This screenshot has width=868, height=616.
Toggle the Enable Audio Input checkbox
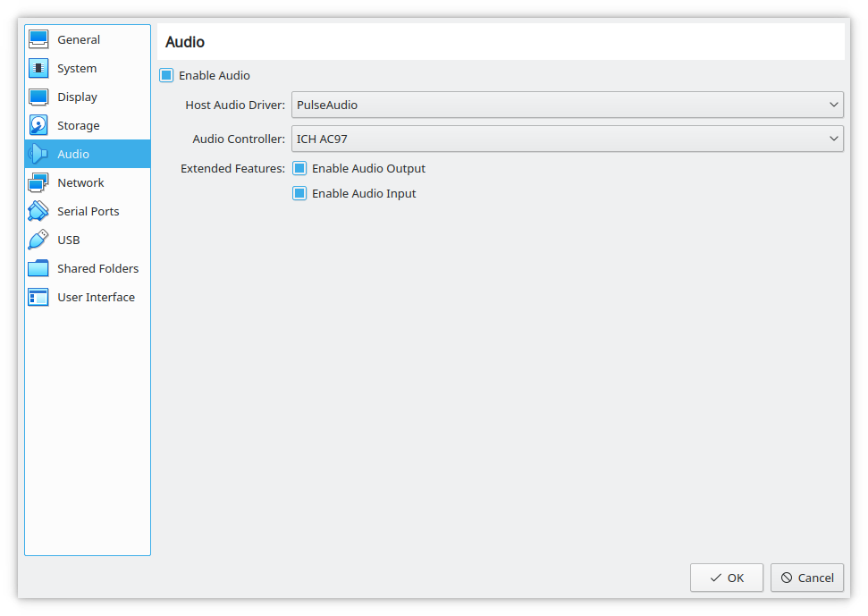[299, 193]
